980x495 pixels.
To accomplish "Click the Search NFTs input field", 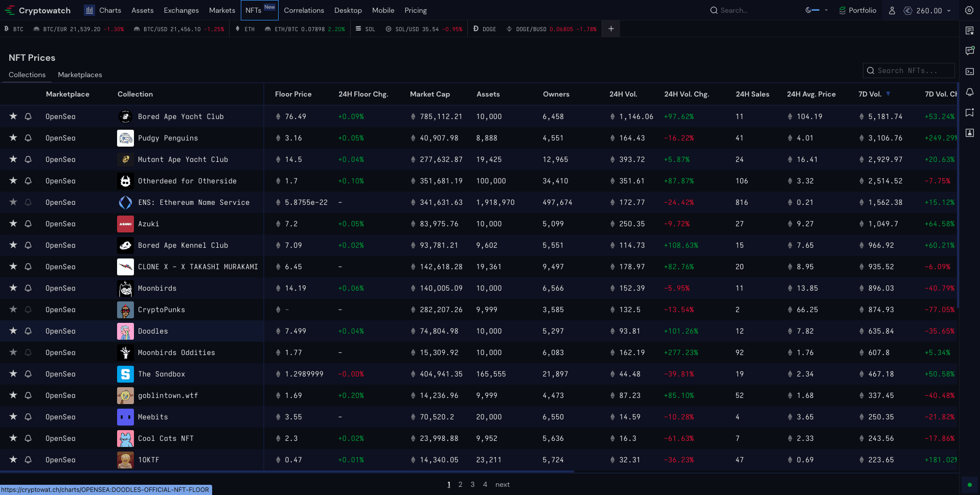I will (x=908, y=70).
